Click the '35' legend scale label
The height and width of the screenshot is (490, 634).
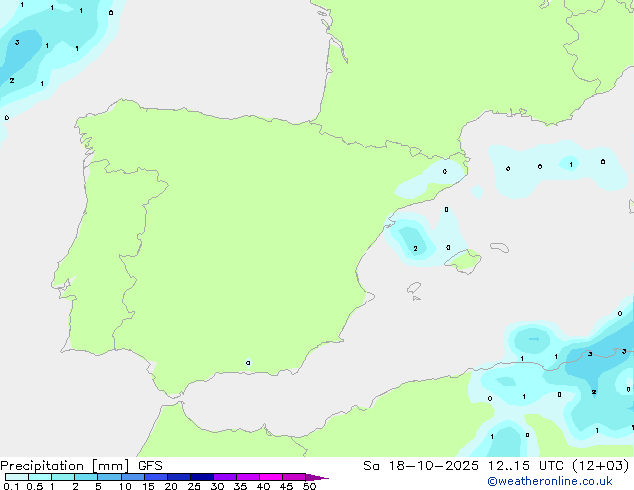point(240,486)
